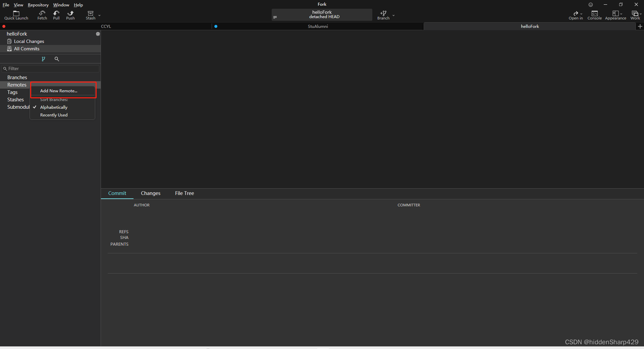
Task: Click the All Commits list icon
Action: [x=9, y=49]
